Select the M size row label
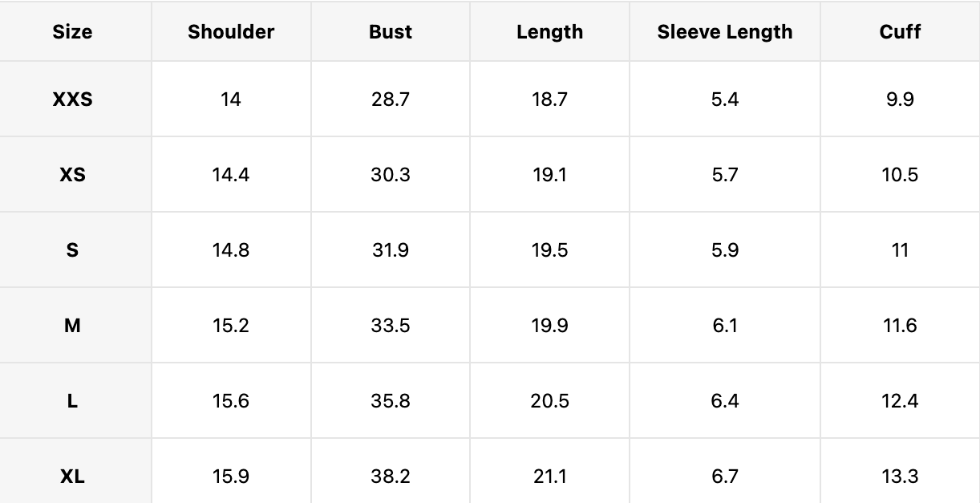This screenshot has width=980, height=503. 72,326
